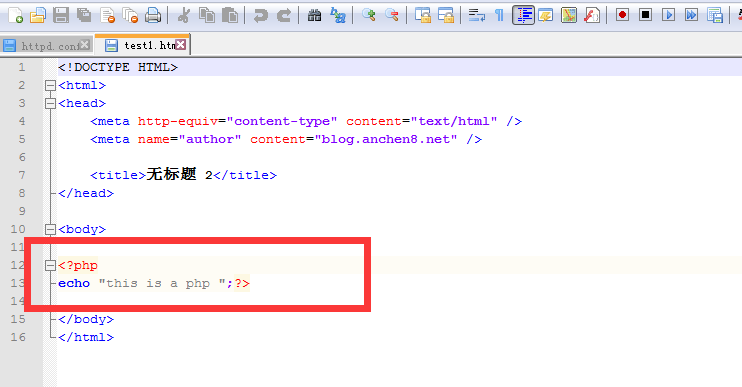Toggle synchronized vertical scrolling

(423, 16)
